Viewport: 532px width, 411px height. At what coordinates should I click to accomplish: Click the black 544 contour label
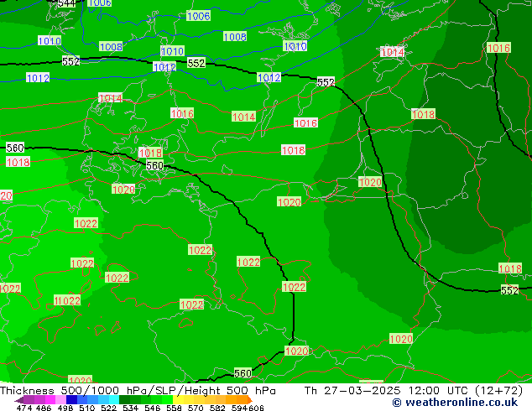(67, 3)
